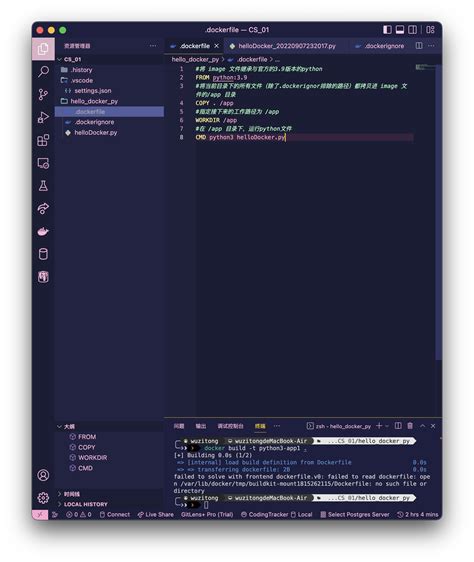Viewport: 474px width, 562px height.
Task: Open errors and warnings status item
Action: point(79,515)
